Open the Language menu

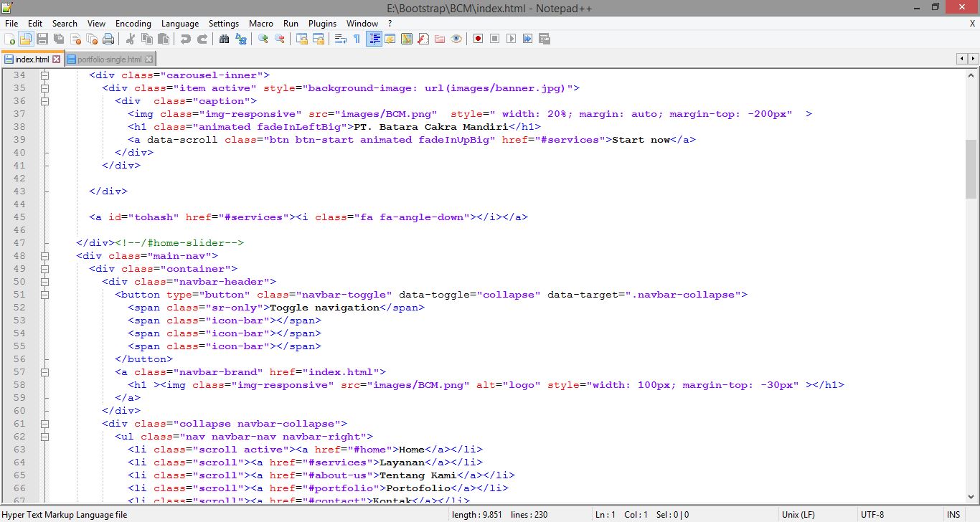tap(180, 23)
